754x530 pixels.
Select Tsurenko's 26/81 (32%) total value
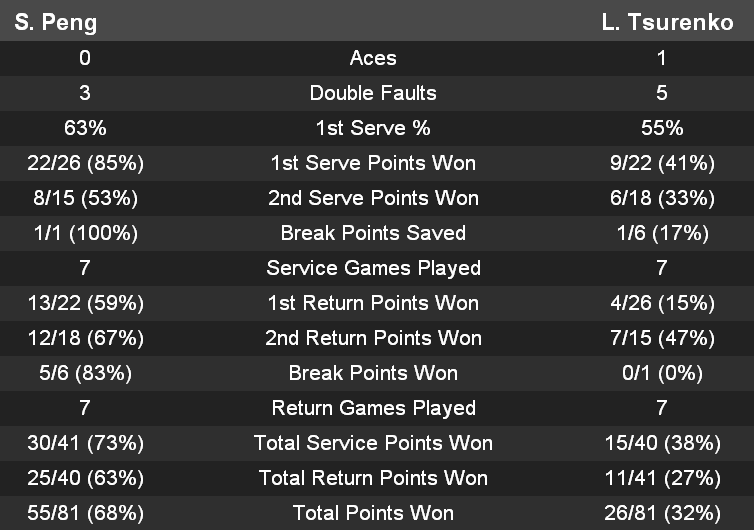click(x=662, y=513)
